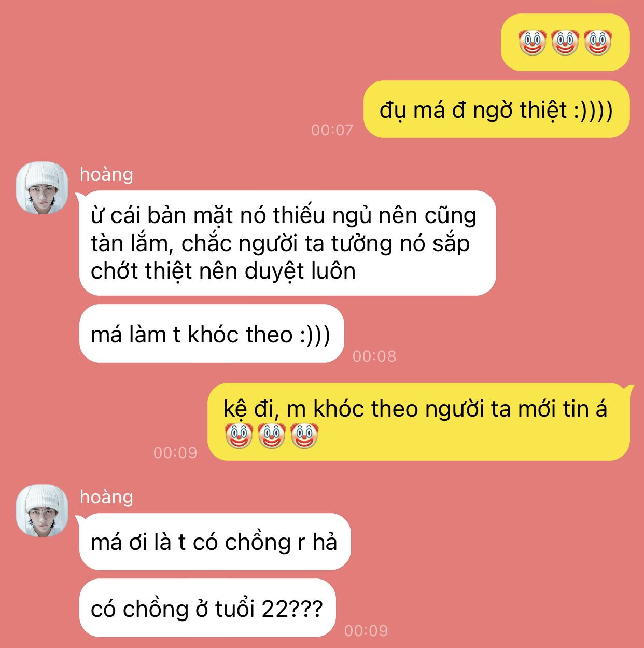This screenshot has height=648, width=644.
Task: Click the 00:07 timestamp
Action: tap(332, 130)
